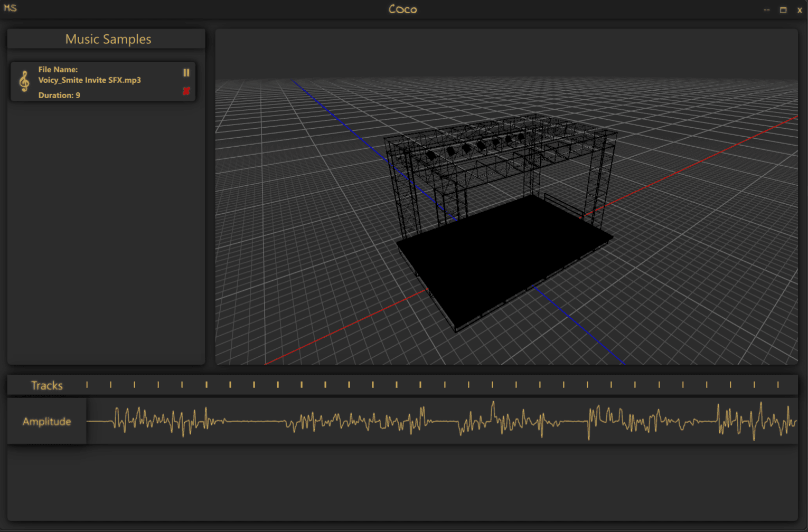
Task: Click the treble clef icon
Action: [x=24, y=81]
